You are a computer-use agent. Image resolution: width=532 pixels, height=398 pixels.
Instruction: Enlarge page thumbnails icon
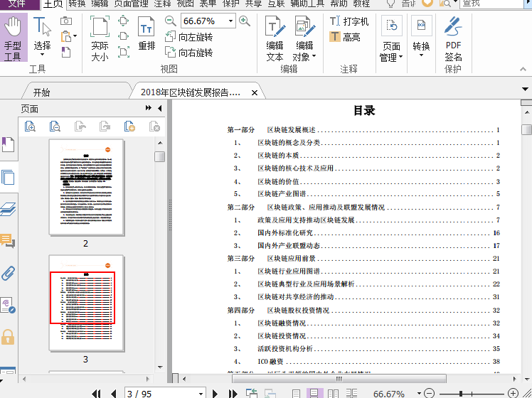pyautogui.click(x=30, y=127)
